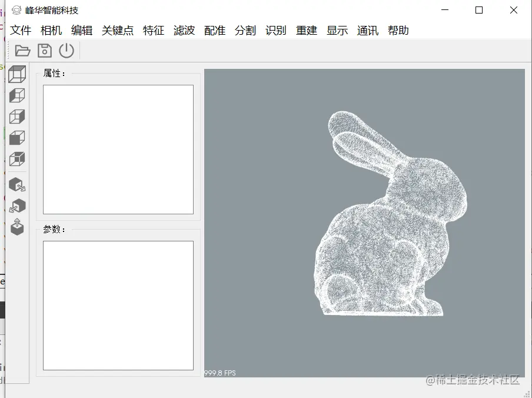The height and width of the screenshot is (398, 532).
Task: Open the 关键点 menu
Action: [117, 31]
